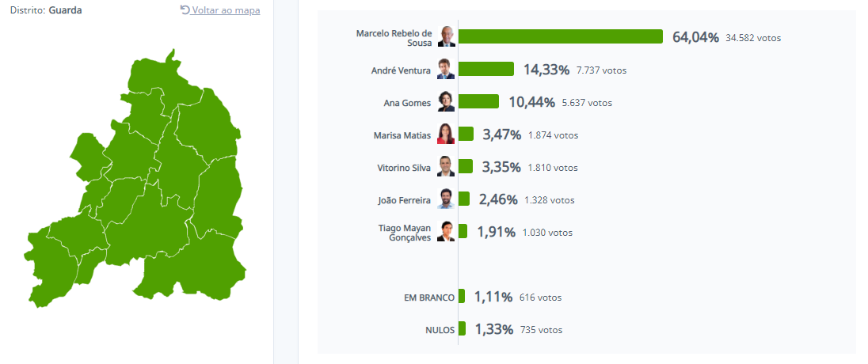This screenshot has height=364, width=868.
Task: Click Ana Gomes's portrait thumbnail
Action: pyautogui.click(x=446, y=102)
